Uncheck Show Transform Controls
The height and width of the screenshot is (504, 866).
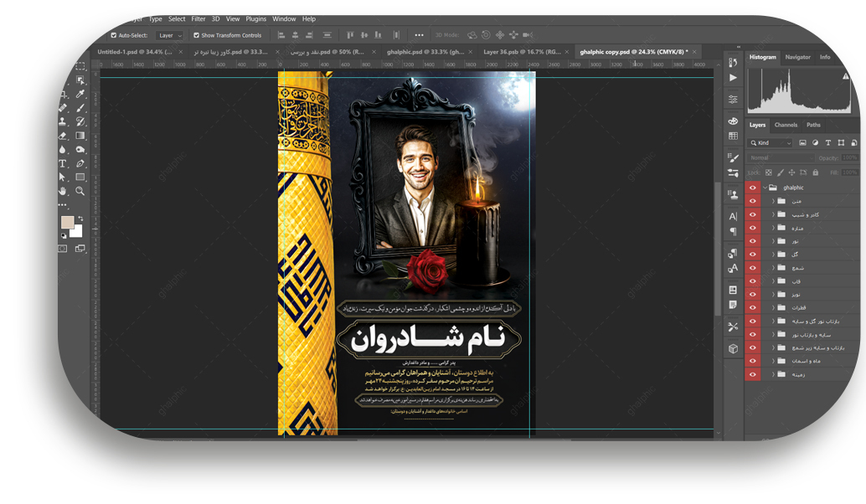click(x=196, y=35)
